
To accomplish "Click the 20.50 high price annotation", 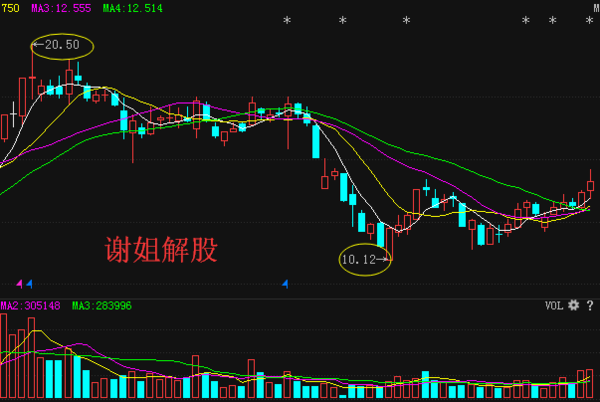I will click(x=61, y=45).
